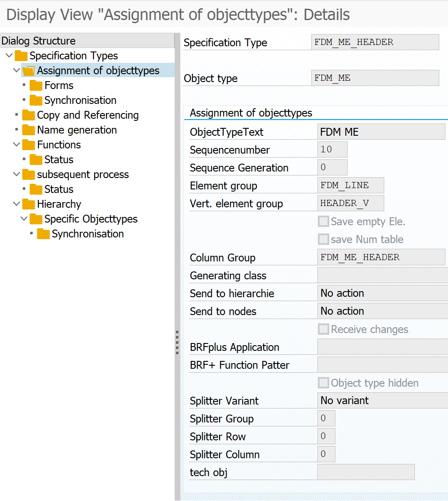The width and height of the screenshot is (448, 501).
Task: Select Status under the Functions node
Action: (x=59, y=160)
